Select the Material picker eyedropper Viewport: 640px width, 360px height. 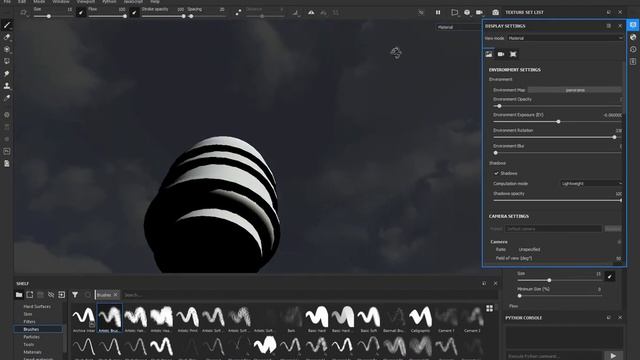point(7,98)
